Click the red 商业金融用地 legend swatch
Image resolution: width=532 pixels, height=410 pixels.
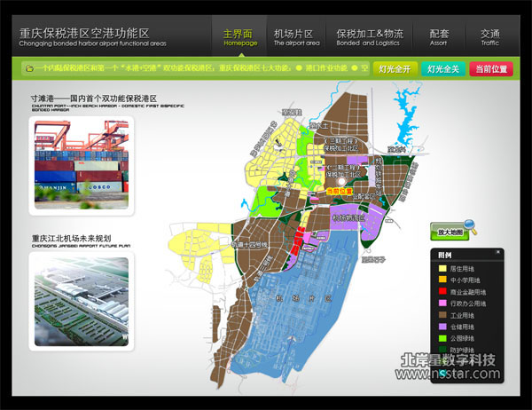[x=442, y=291]
